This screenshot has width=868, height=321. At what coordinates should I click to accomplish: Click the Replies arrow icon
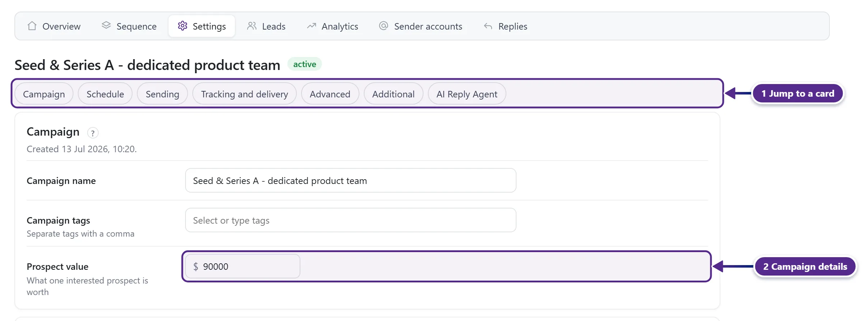[488, 26]
